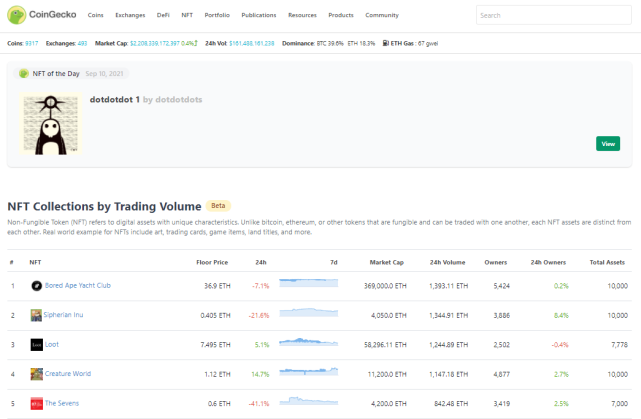Expand the Publications menu
Viewport: 641px width, 419px height.
(x=259, y=16)
